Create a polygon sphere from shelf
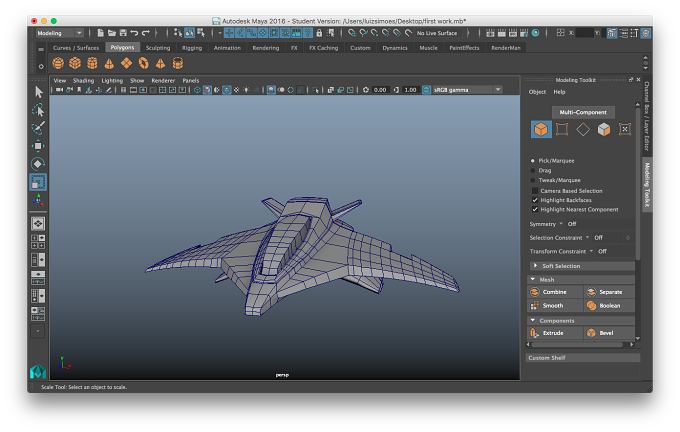The image size is (680, 432). click(58, 63)
